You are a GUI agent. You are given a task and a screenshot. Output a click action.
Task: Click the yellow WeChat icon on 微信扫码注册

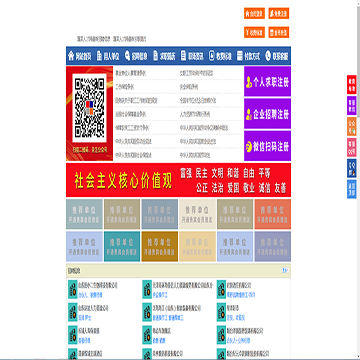[x=249, y=147]
